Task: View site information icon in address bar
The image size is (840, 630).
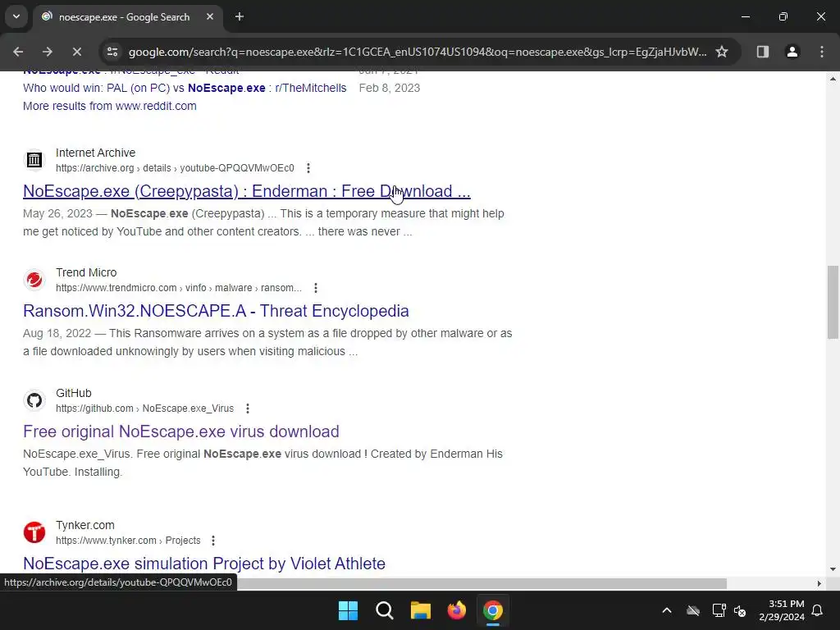Action: click(x=112, y=52)
